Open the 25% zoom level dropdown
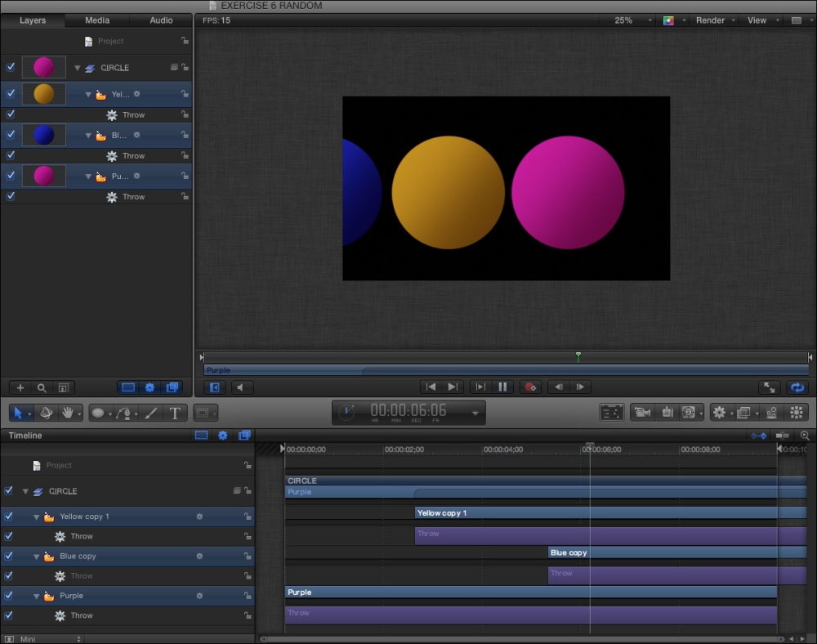Viewport: 817px width, 644px height. (x=634, y=20)
